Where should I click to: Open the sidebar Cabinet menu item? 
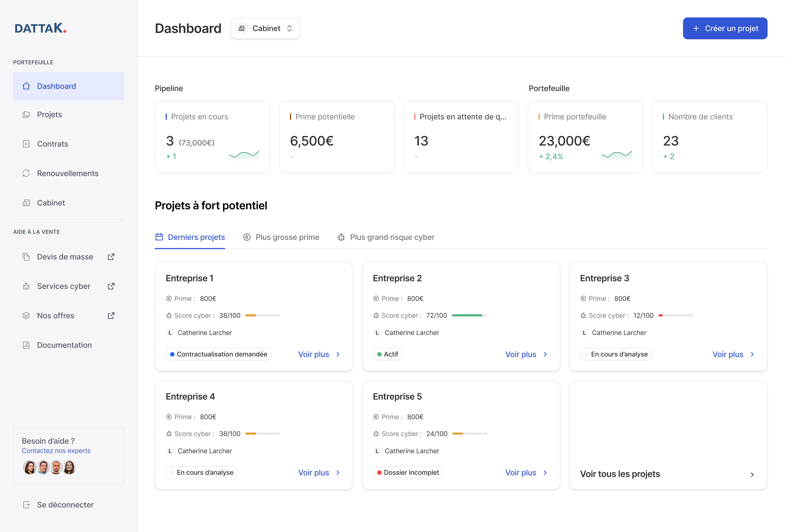[69, 203]
